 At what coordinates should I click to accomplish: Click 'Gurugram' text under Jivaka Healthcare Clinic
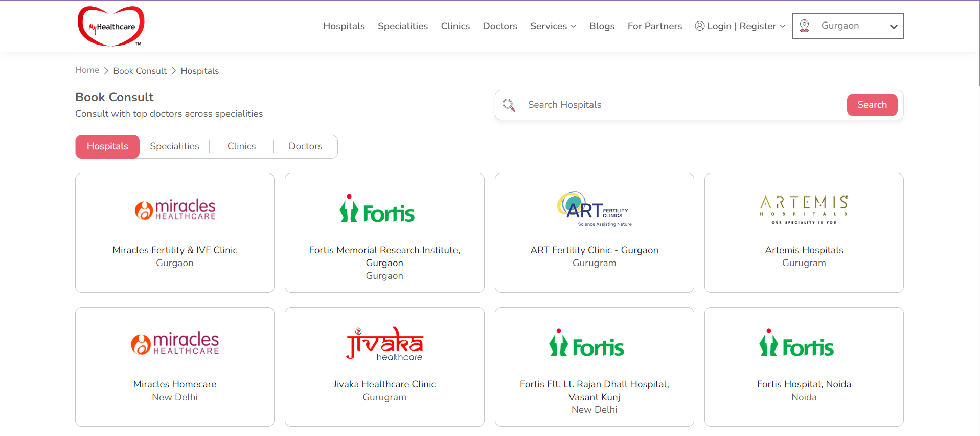pos(384,397)
